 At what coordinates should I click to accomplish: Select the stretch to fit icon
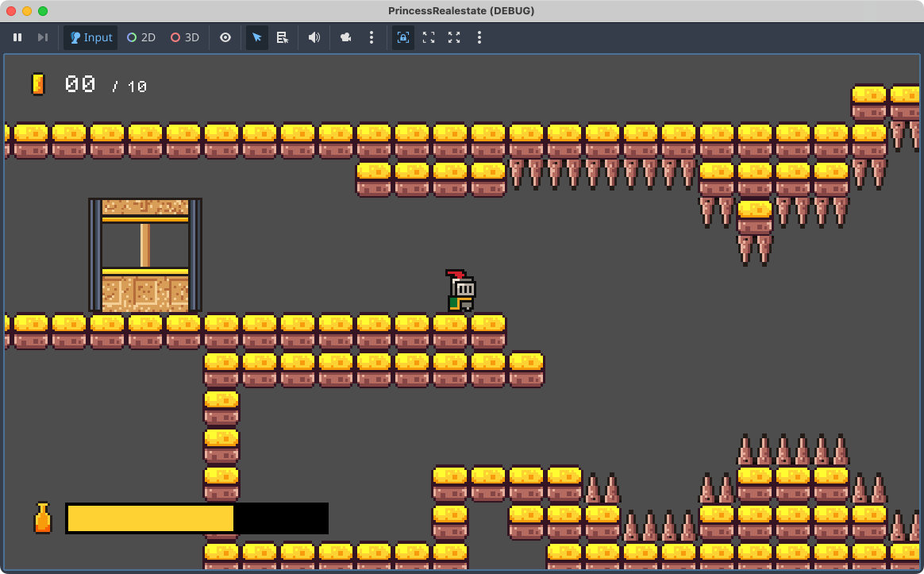pyautogui.click(x=454, y=37)
